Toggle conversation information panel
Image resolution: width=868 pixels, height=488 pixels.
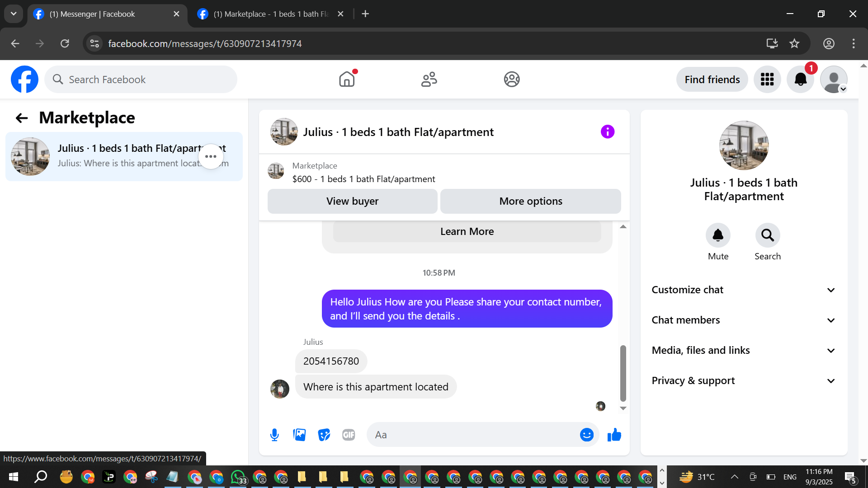click(x=608, y=132)
